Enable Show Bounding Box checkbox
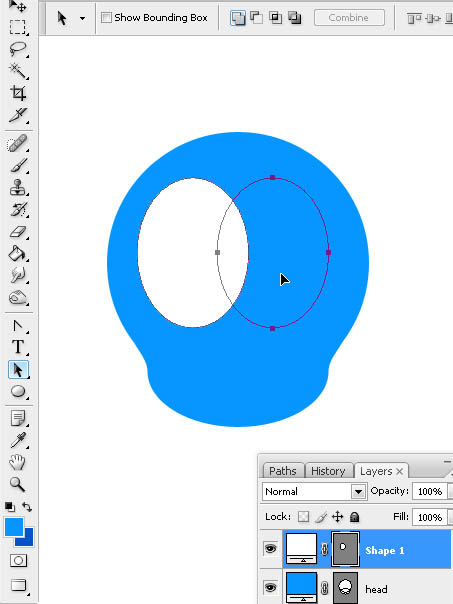This screenshot has width=453, height=604. click(x=106, y=17)
